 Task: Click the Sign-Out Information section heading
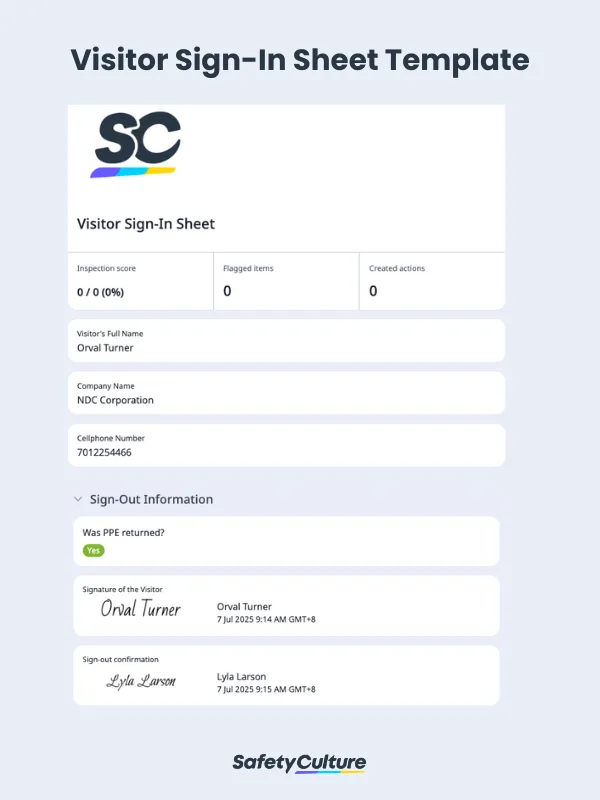[151, 499]
